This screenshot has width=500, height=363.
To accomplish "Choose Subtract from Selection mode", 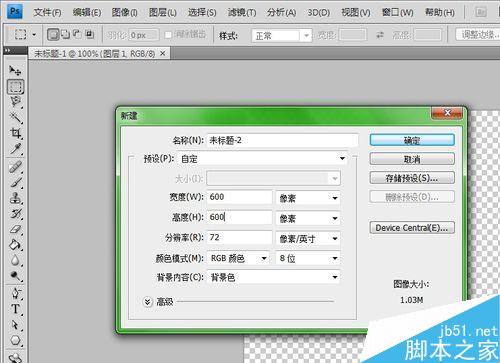I will [77, 34].
